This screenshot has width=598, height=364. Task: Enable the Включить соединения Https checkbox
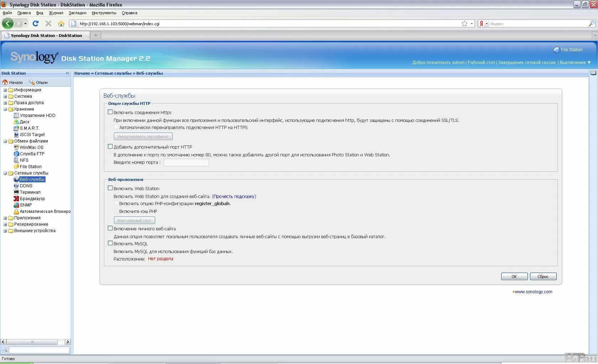pyautogui.click(x=110, y=112)
